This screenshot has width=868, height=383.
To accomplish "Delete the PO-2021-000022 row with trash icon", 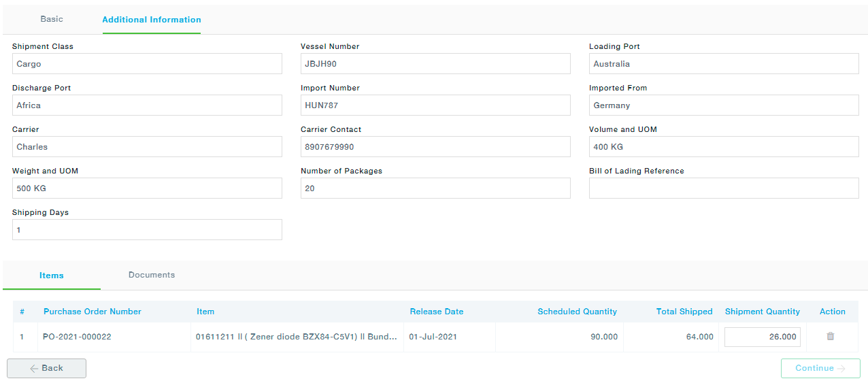I will [830, 336].
